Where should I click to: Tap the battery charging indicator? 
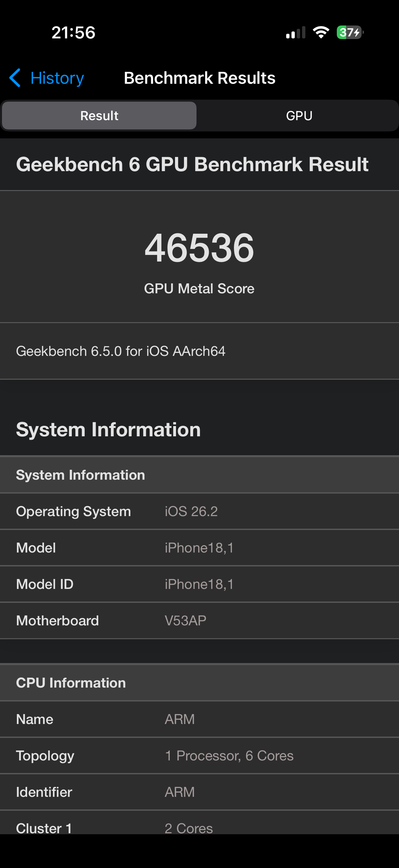[x=350, y=32]
